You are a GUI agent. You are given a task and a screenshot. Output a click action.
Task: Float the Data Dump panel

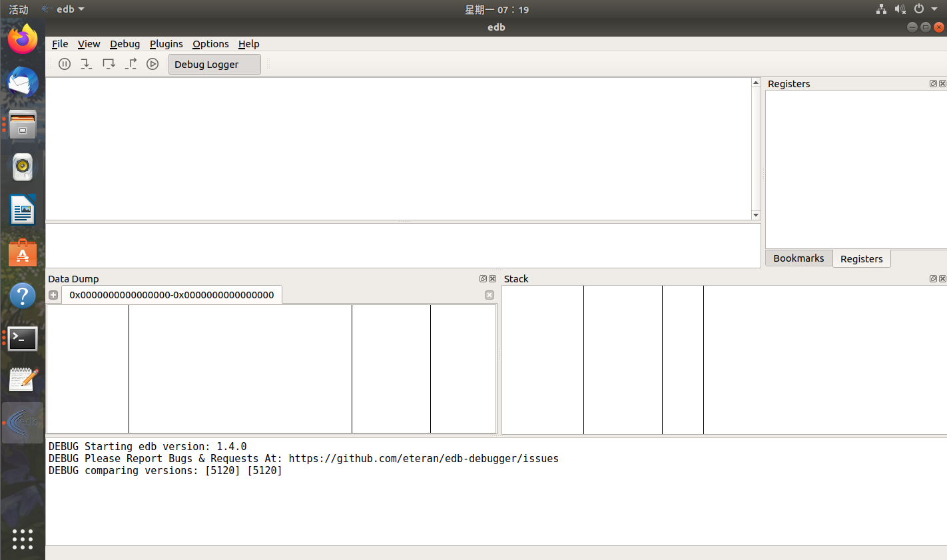tap(483, 279)
